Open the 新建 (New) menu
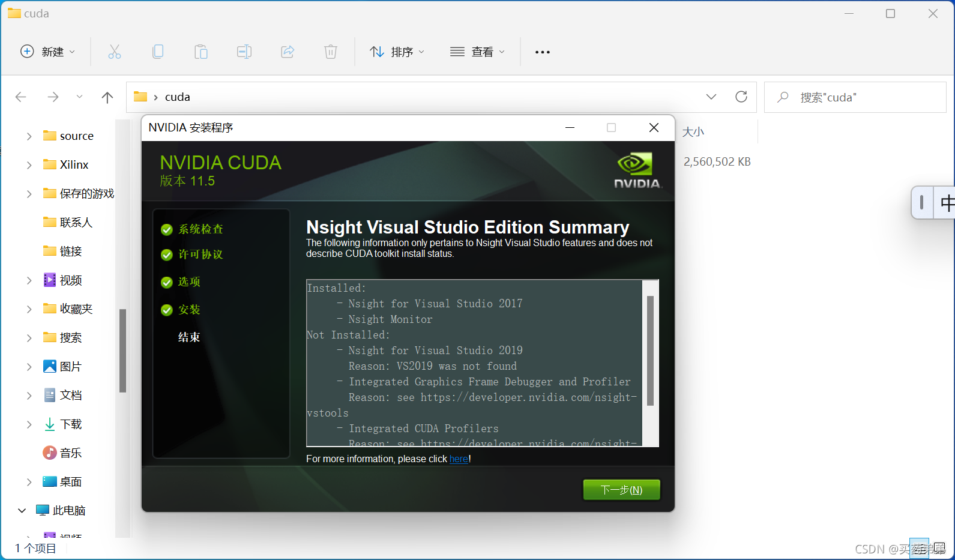 (48, 52)
